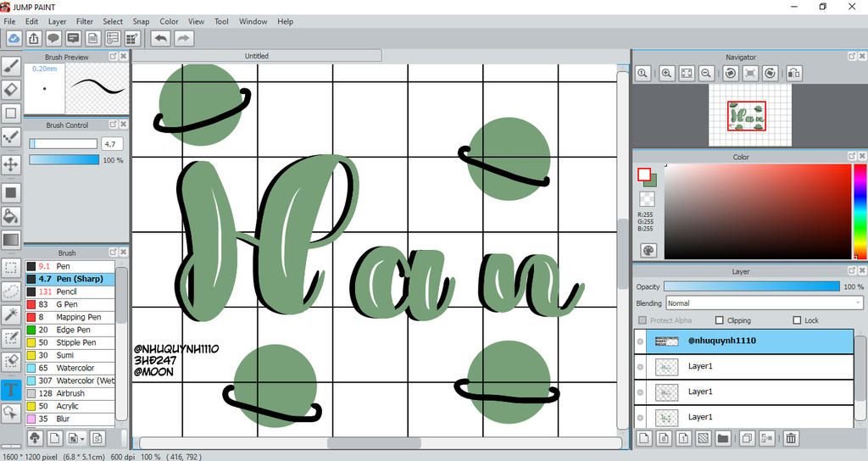Open the Layer menu

pyautogui.click(x=57, y=21)
